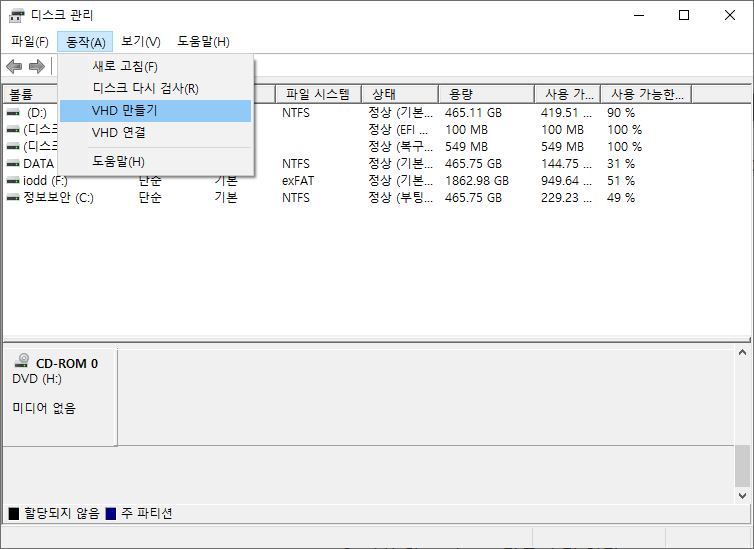The height and width of the screenshot is (549, 754).
Task: Click the 419.51 ... free space cell
Action: (x=566, y=113)
